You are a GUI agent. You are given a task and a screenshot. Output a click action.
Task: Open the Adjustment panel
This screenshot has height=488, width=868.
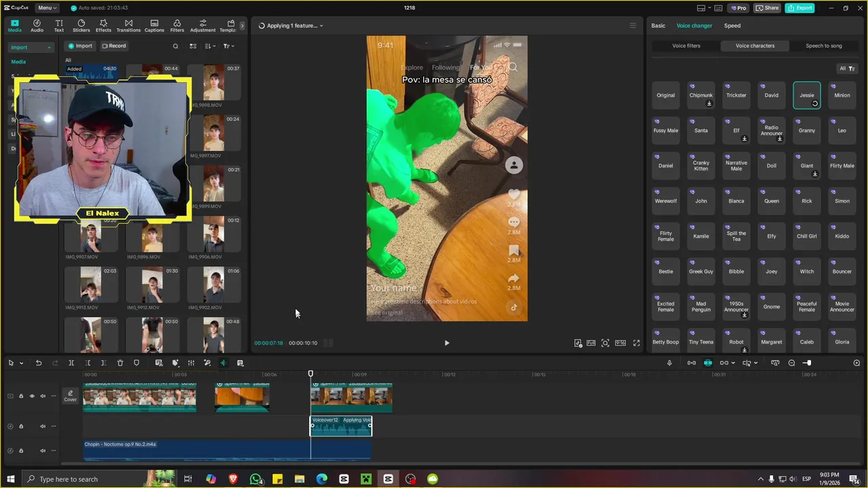[203, 26]
